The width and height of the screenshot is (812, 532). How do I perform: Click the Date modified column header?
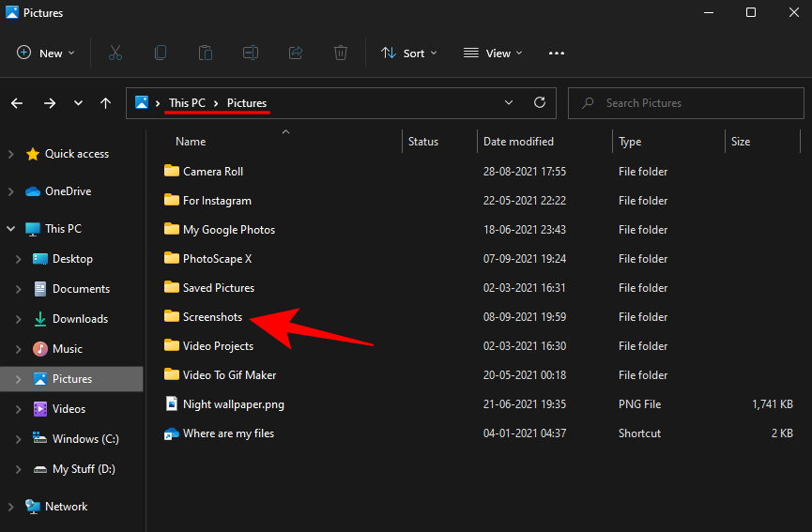click(518, 142)
